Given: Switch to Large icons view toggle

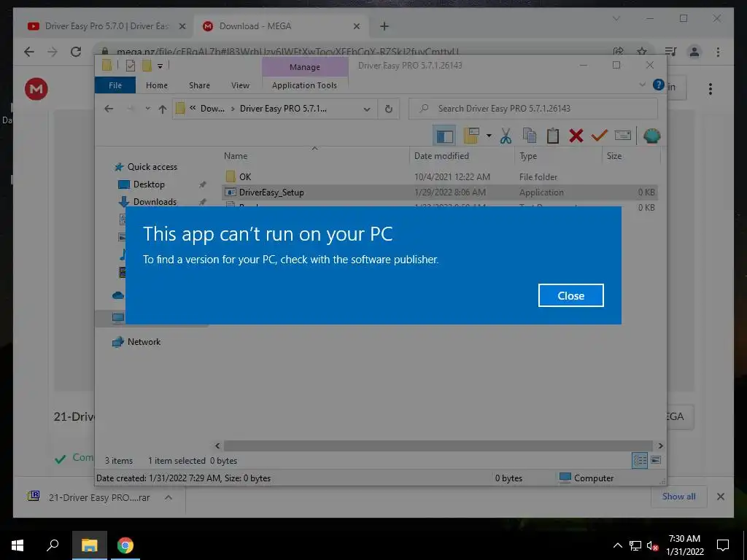Looking at the screenshot, I should (x=656, y=460).
